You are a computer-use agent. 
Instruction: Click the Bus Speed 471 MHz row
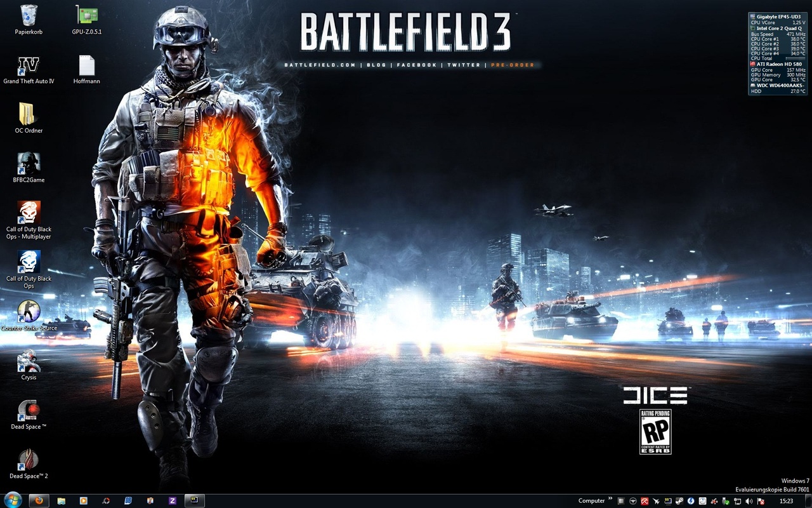coord(778,34)
